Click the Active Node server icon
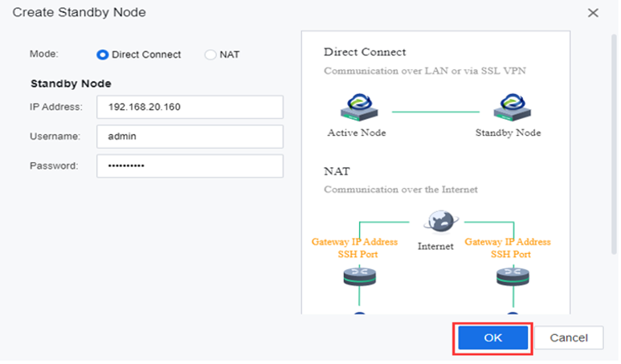This screenshot has width=621, height=364. tap(359, 108)
